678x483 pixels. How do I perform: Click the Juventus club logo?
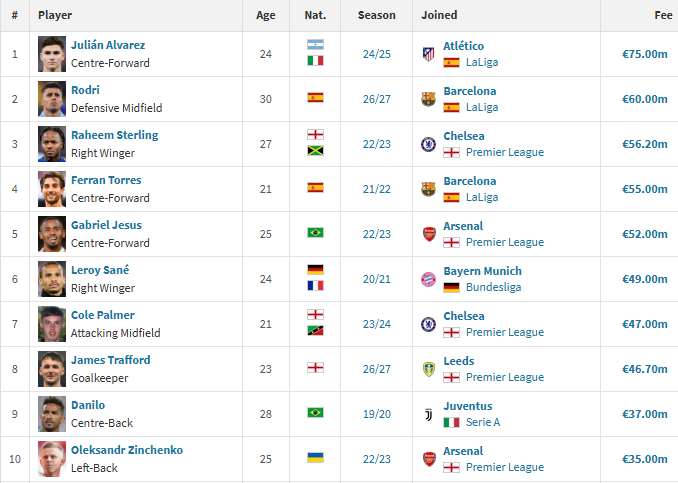428,414
